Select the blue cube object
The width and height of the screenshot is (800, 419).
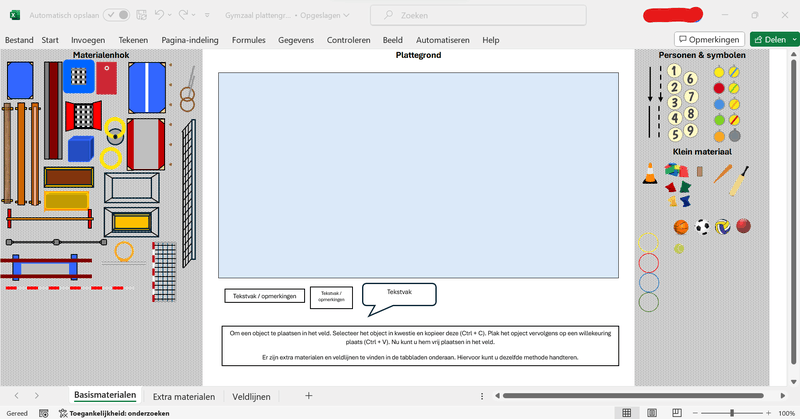tap(81, 149)
